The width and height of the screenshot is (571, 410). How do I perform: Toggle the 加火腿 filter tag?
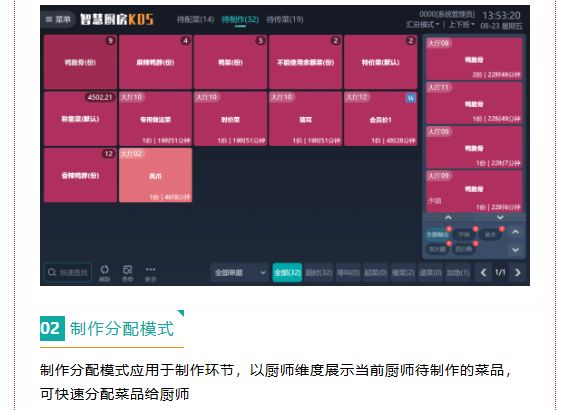point(437,249)
